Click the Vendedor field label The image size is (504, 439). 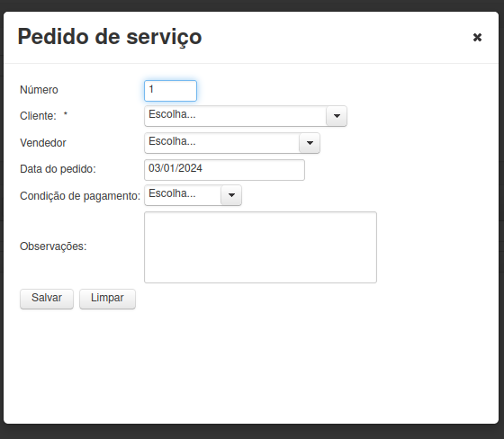point(43,143)
